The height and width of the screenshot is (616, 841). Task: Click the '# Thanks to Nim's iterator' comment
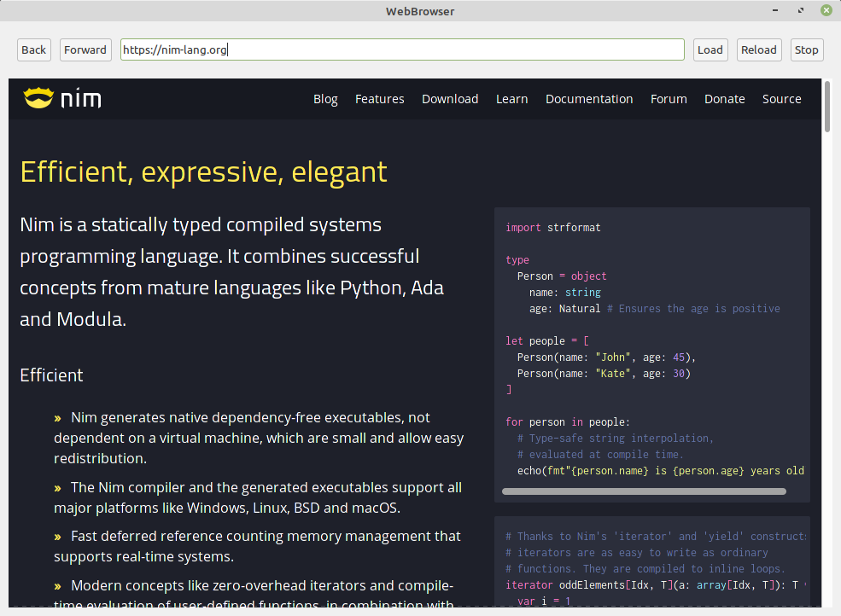(656, 536)
